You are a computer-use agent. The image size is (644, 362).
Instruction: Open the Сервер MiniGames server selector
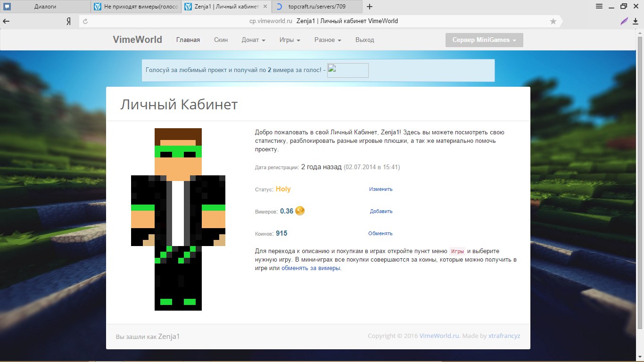484,40
